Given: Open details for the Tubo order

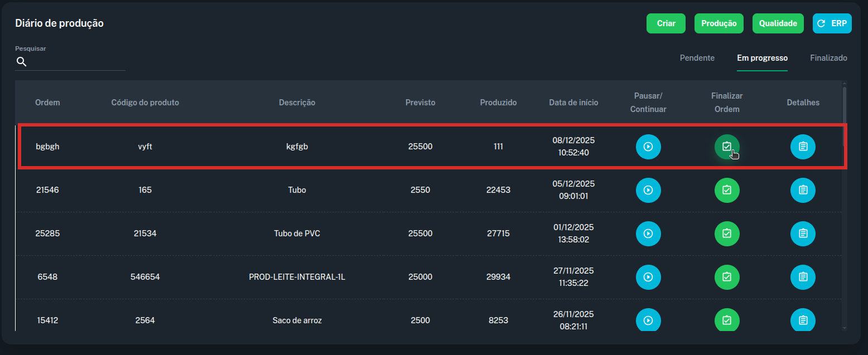Looking at the screenshot, I should pyautogui.click(x=803, y=190).
